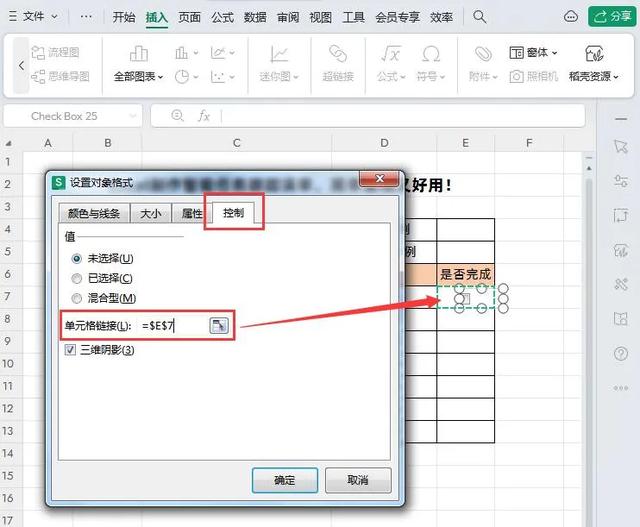Image resolution: width=640 pixels, height=527 pixels.
Task: Click the 单元格链接 input field
Action: point(173,326)
